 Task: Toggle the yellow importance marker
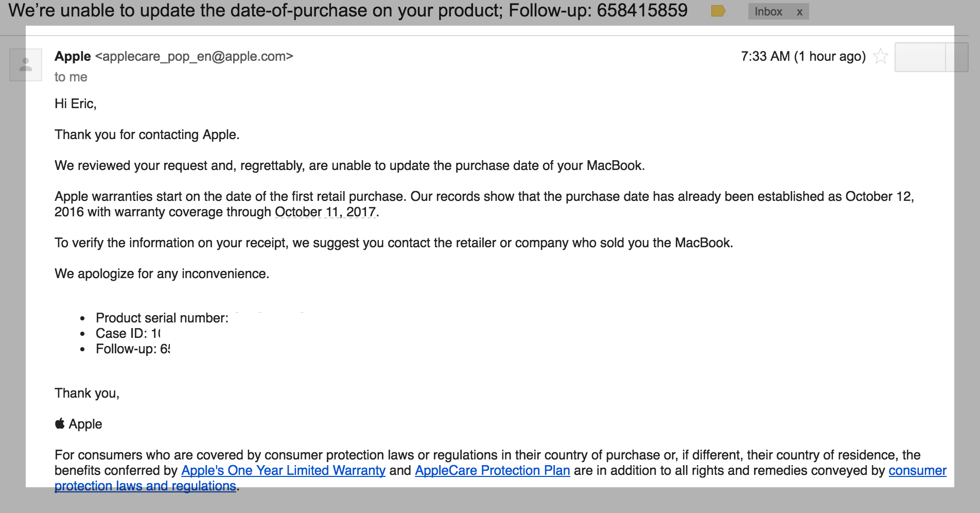(x=718, y=11)
